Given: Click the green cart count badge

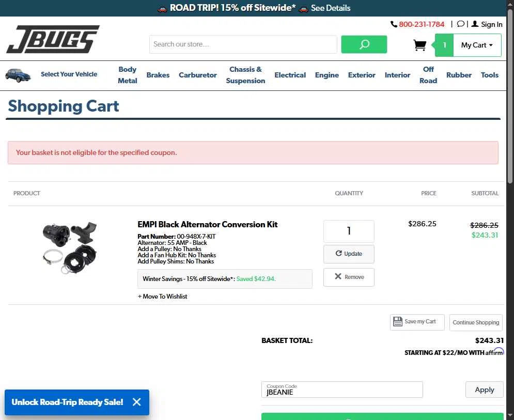Looking at the screenshot, I should (444, 45).
